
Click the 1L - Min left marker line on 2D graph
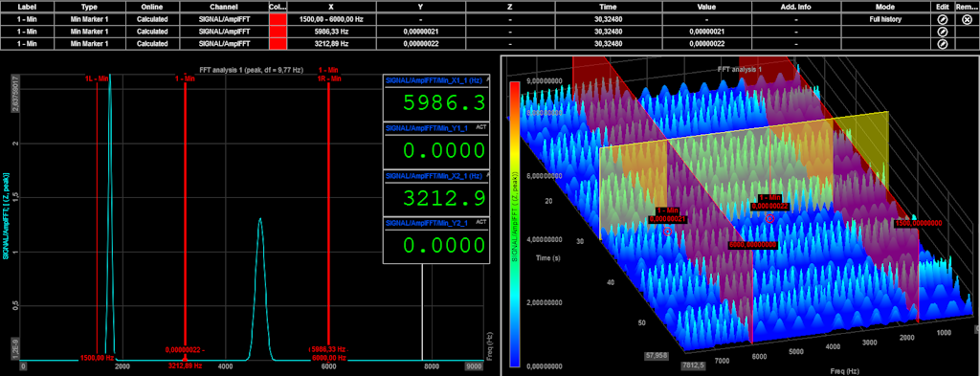pos(97,218)
